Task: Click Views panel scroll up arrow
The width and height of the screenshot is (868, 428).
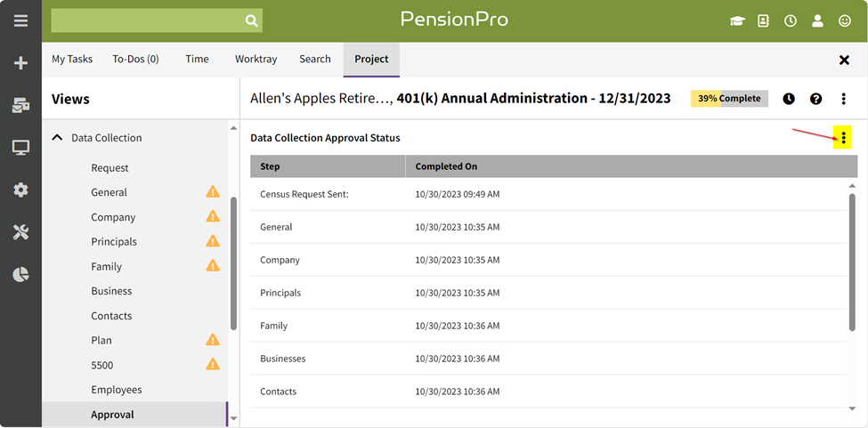Action: [233, 128]
